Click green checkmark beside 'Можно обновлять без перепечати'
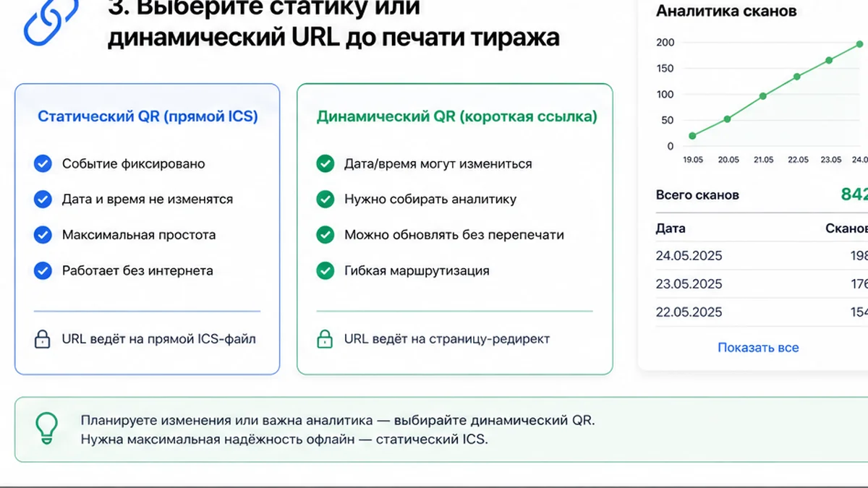Viewport: 868px width, 488px height. (325, 235)
